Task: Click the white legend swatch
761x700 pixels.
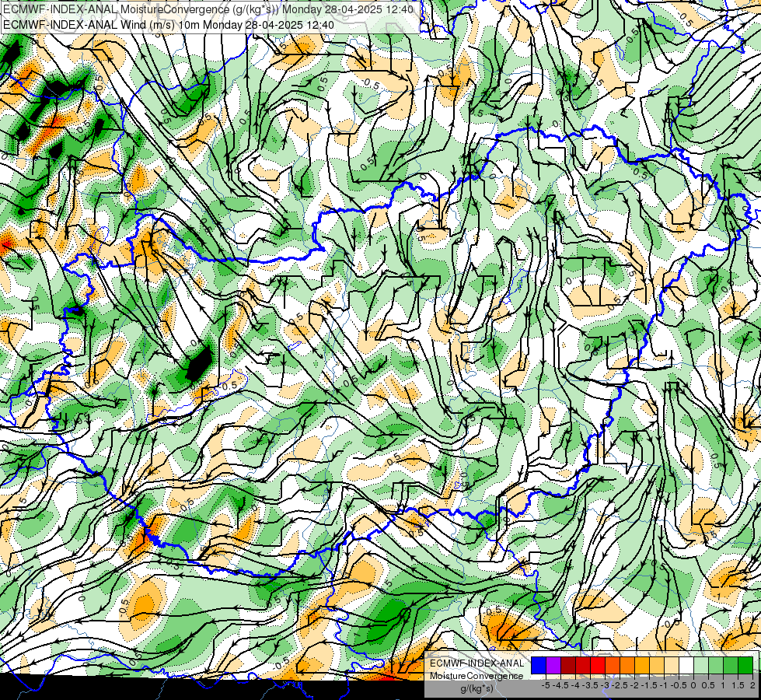Action: tap(686, 666)
